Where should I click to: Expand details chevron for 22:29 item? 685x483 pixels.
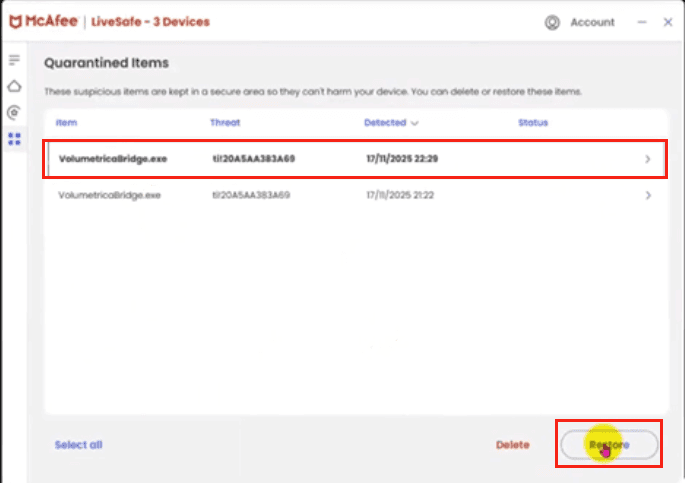648,159
